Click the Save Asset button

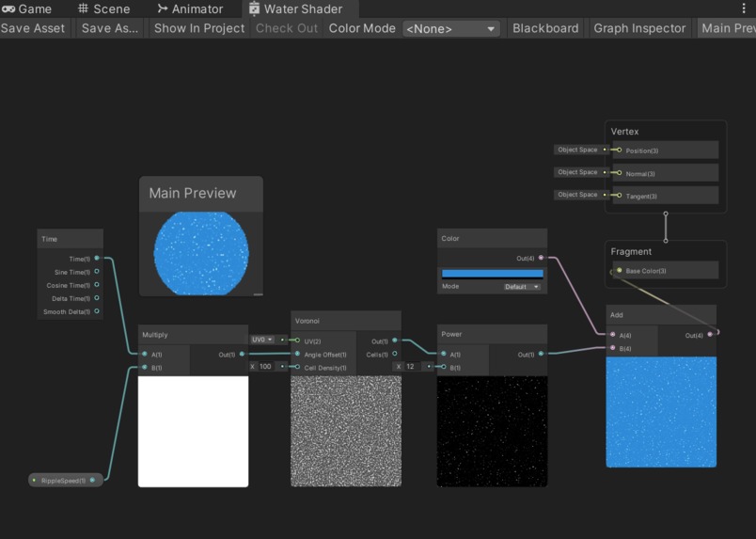coord(33,28)
